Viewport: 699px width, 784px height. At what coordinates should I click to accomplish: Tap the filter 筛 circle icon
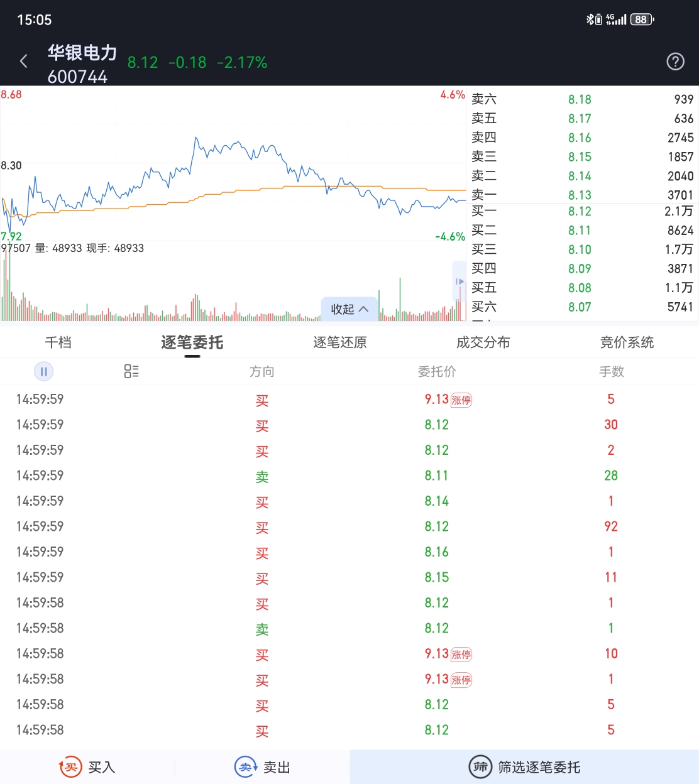coord(481,767)
